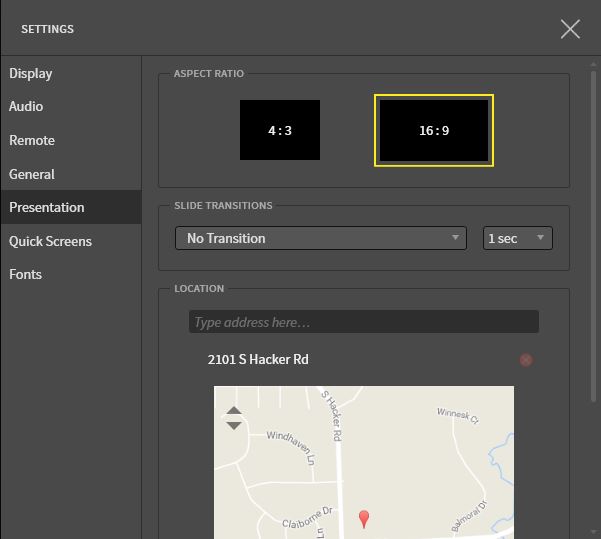Screen dimensions: 601x539
Task: Select the General settings tab
Action: (x=71, y=174)
